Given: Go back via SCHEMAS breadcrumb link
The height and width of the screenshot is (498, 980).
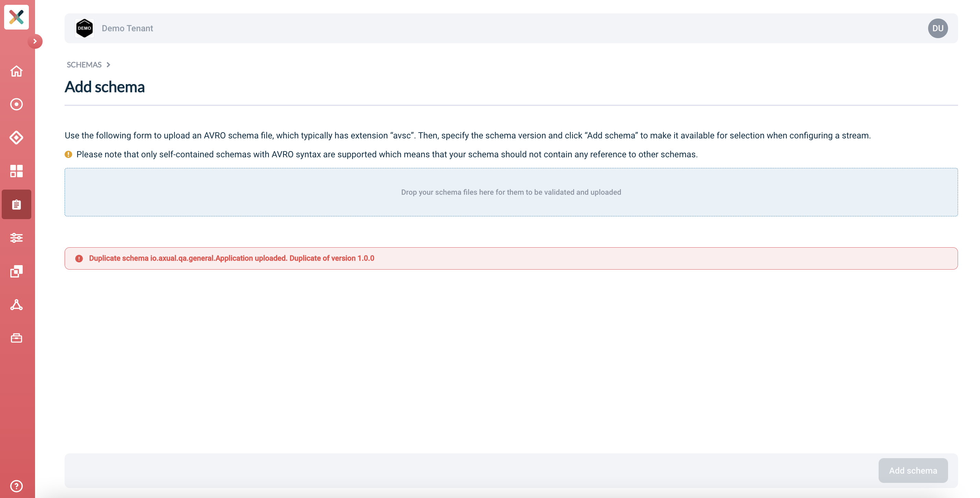Looking at the screenshot, I should tap(84, 65).
